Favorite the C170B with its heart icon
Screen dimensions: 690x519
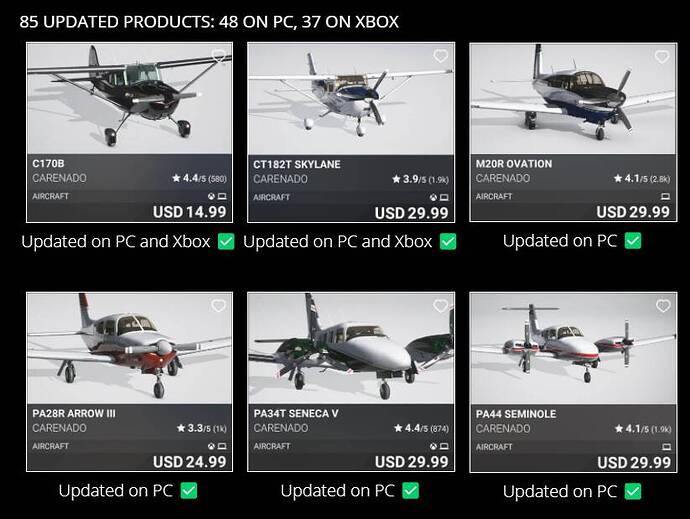click(x=219, y=57)
